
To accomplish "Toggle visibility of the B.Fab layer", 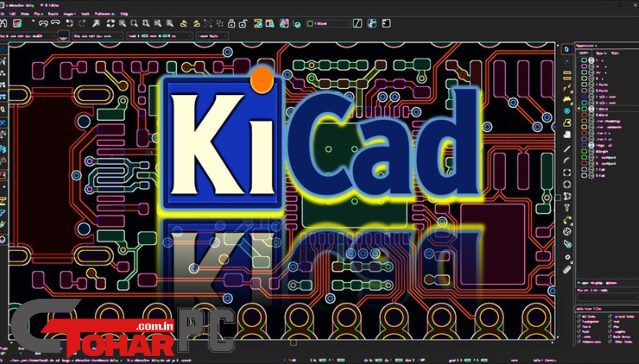I will 591,176.
